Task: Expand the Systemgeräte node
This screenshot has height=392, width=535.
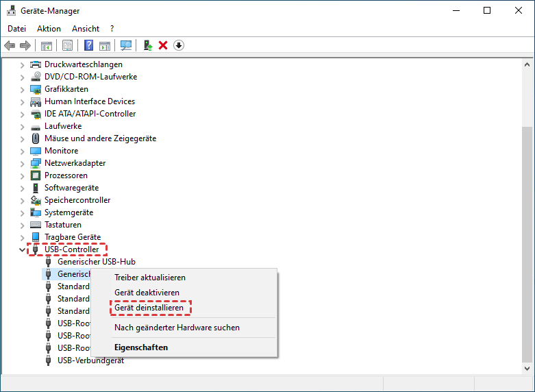Action: (x=22, y=213)
